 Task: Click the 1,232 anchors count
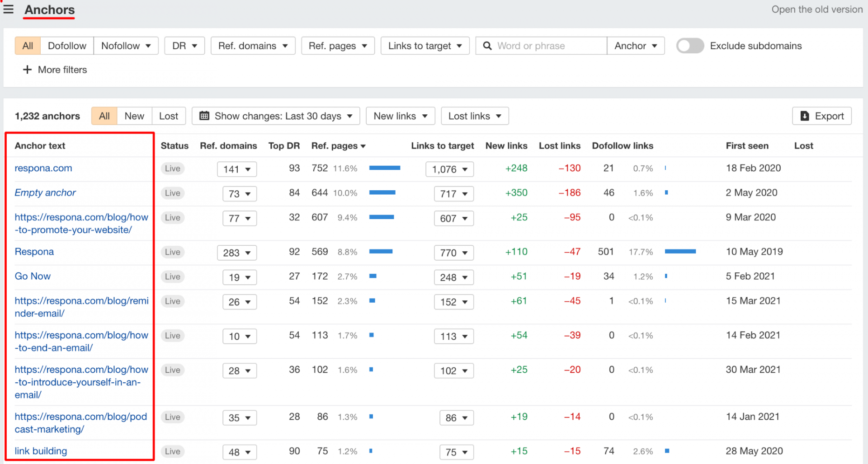(47, 116)
